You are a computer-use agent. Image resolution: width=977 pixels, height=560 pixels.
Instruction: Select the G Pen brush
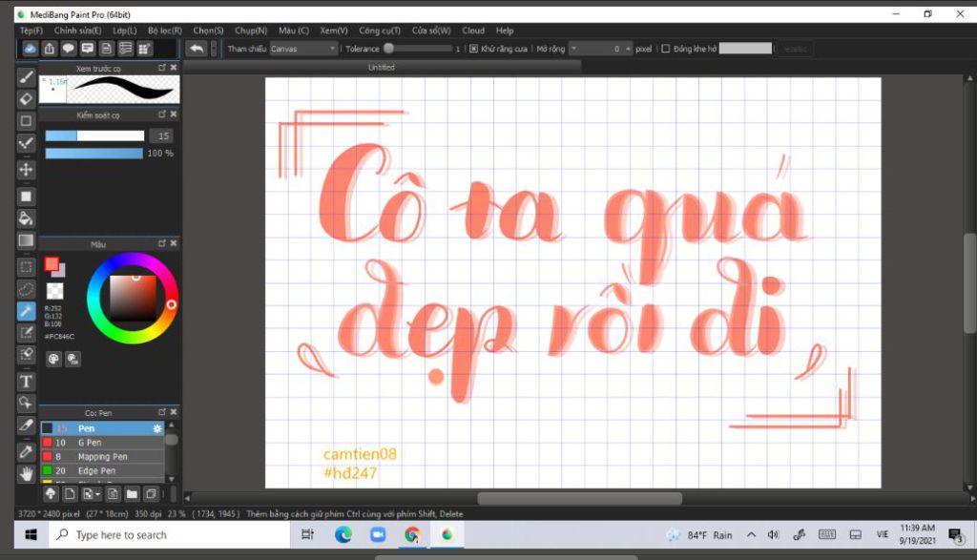pyautogui.click(x=103, y=443)
